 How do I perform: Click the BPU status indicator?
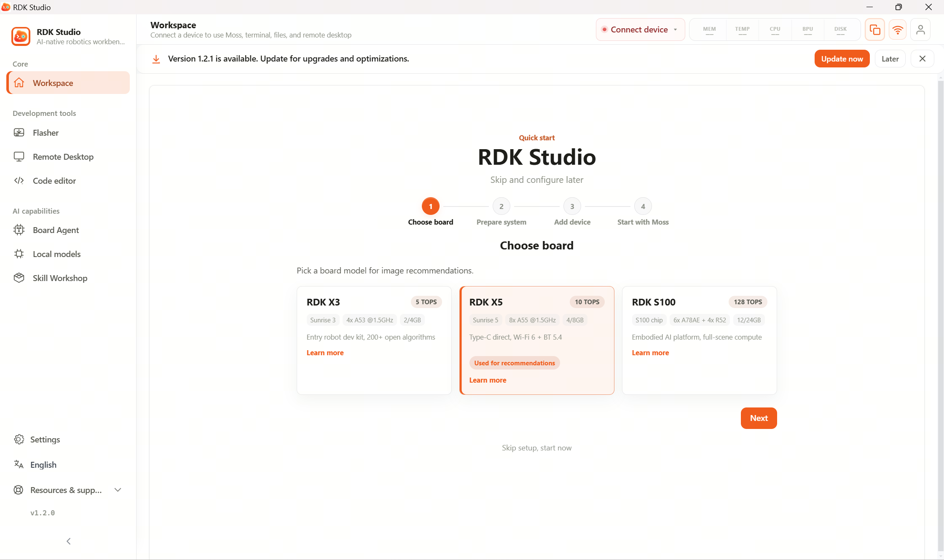point(807,29)
